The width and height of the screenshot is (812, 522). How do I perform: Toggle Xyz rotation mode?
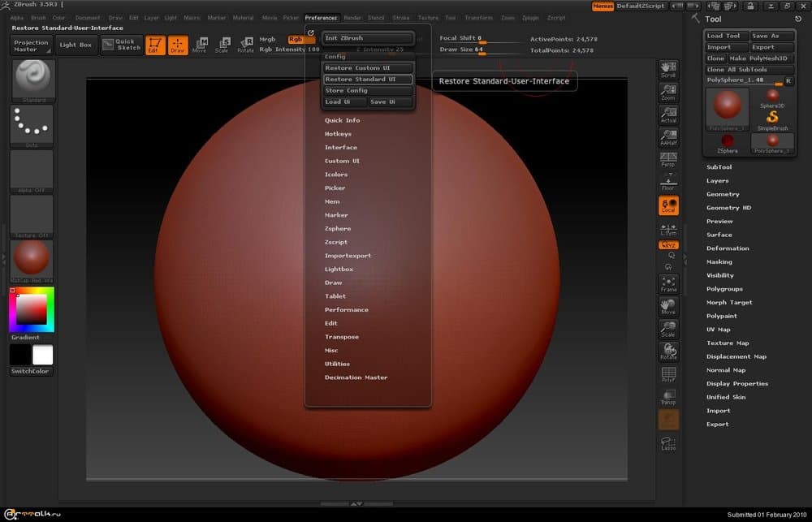pos(668,245)
